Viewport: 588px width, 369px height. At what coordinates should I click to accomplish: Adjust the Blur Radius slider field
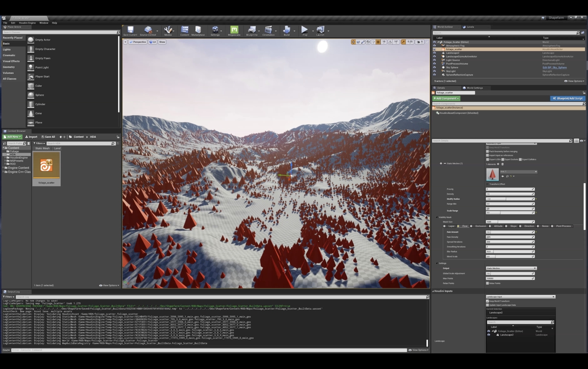(x=510, y=251)
